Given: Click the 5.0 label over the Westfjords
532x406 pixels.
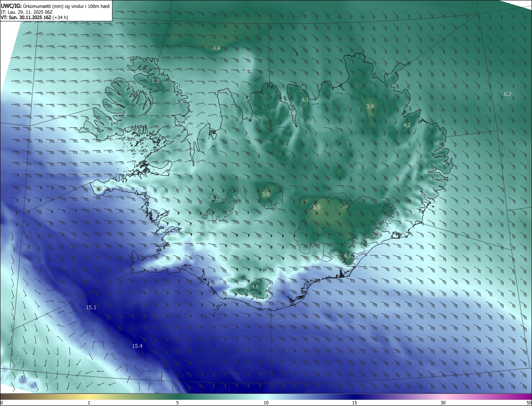Looking at the screenshot, I should pyautogui.click(x=155, y=81).
